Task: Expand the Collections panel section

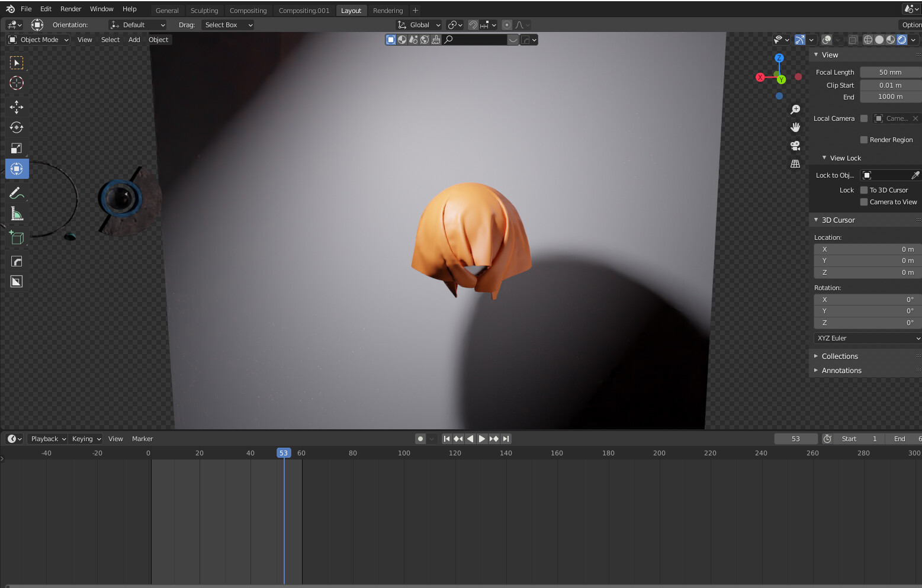Action: click(840, 356)
